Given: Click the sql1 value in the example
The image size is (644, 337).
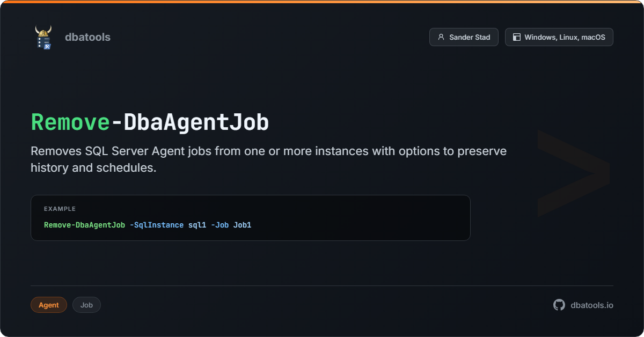Looking at the screenshot, I should tap(197, 225).
